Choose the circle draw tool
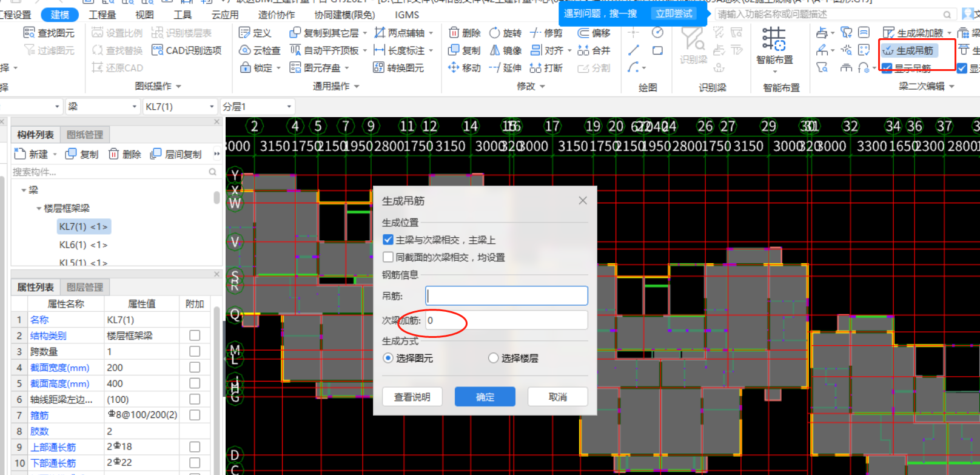 tap(657, 33)
